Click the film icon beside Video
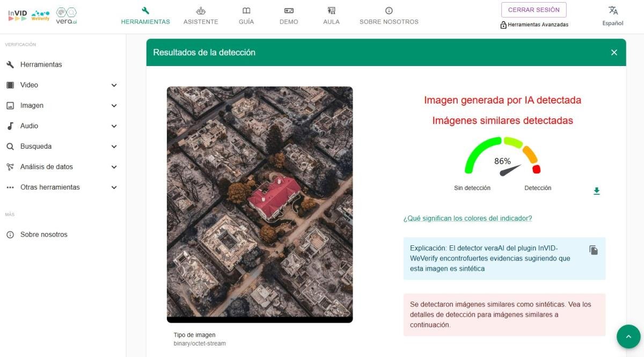644x357 pixels. (x=10, y=85)
